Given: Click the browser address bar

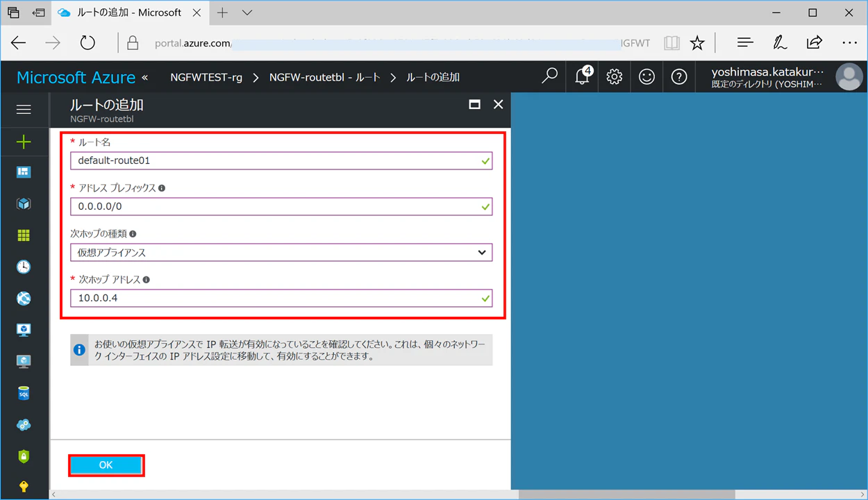Looking at the screenshot, I should pos(389,43).
